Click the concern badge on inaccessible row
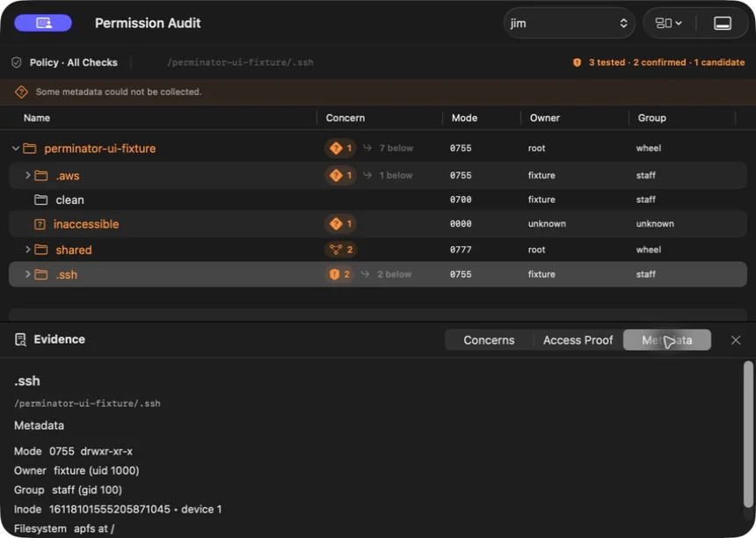 click(x=340, y=223)
